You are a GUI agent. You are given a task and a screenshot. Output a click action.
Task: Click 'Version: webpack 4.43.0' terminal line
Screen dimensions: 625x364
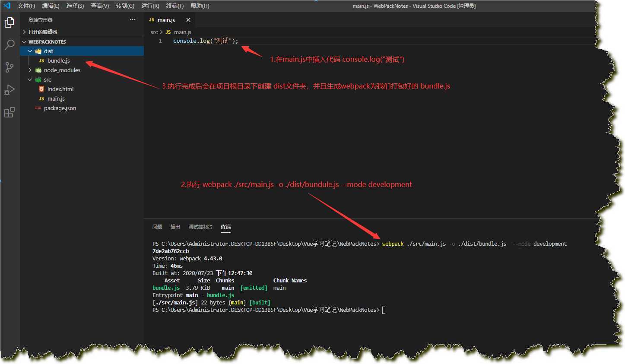[x=187, y=259]
